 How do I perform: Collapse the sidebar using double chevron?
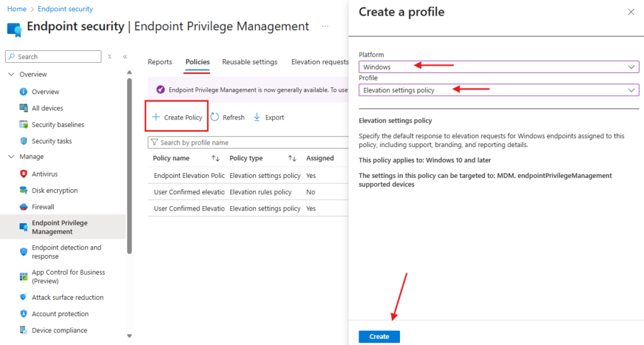pos(125,57)
